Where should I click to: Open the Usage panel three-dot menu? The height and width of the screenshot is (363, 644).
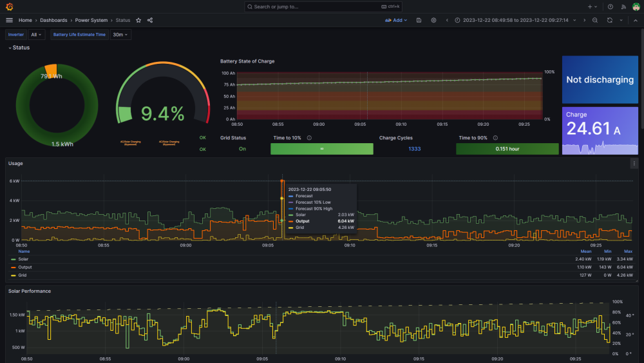[634, 164]
